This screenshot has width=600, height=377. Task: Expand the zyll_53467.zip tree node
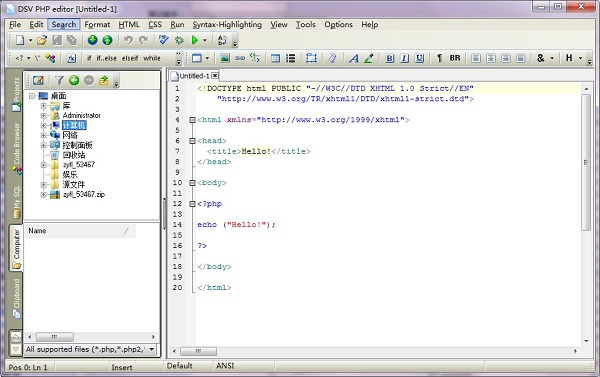(x=44, y=194)
